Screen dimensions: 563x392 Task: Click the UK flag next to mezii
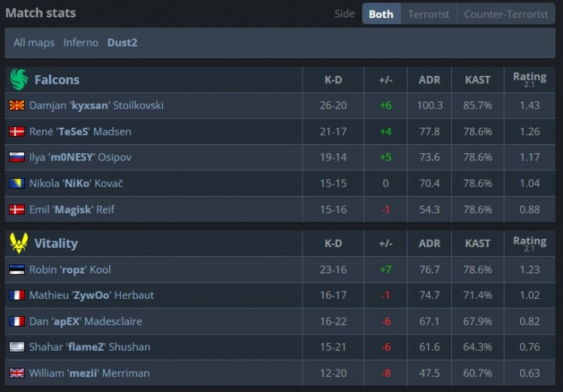tap(17, 373)
